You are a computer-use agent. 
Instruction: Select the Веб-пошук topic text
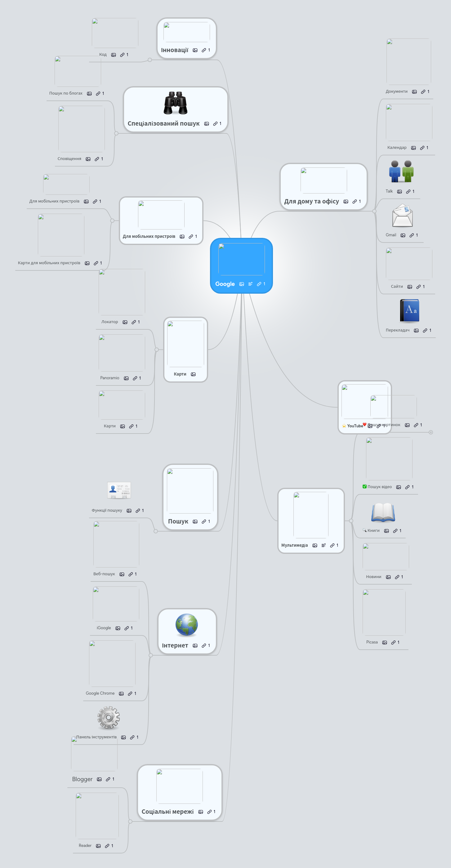tap(104, 574)
